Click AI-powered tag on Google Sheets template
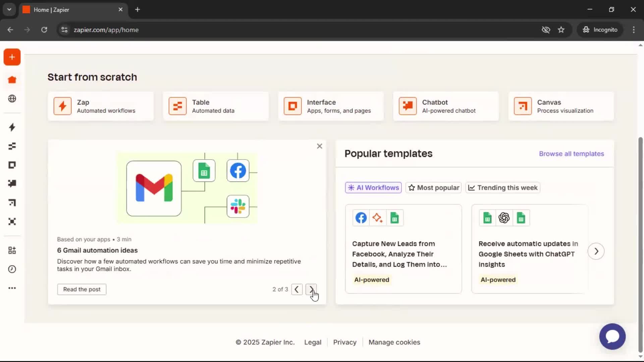Viewport: 644px width, 362px height. click(498, 280)
